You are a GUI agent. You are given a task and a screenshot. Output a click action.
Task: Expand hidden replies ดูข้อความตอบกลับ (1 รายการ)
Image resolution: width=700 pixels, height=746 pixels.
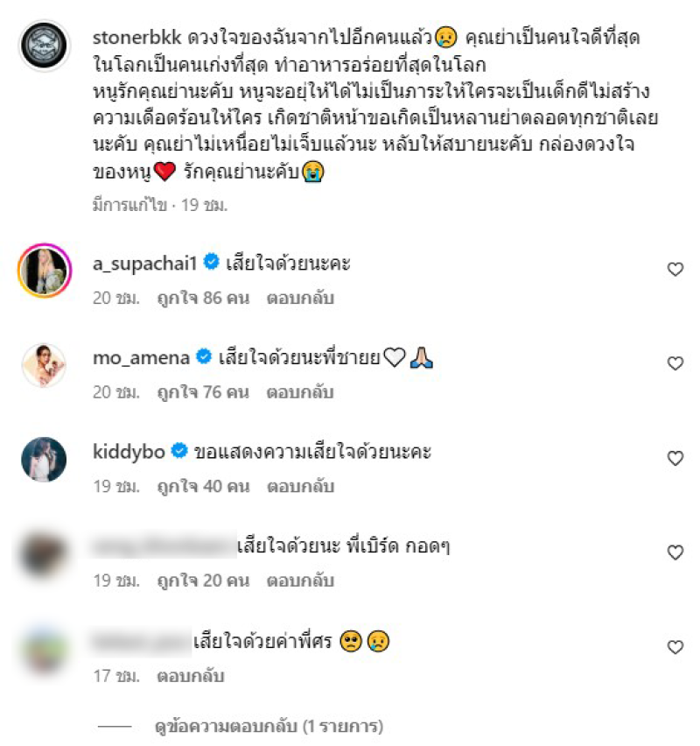click(269, 726)
